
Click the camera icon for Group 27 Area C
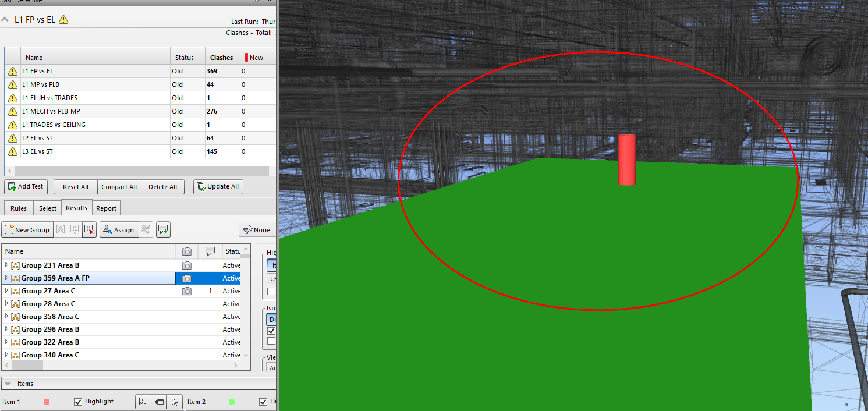pos(186,291)
